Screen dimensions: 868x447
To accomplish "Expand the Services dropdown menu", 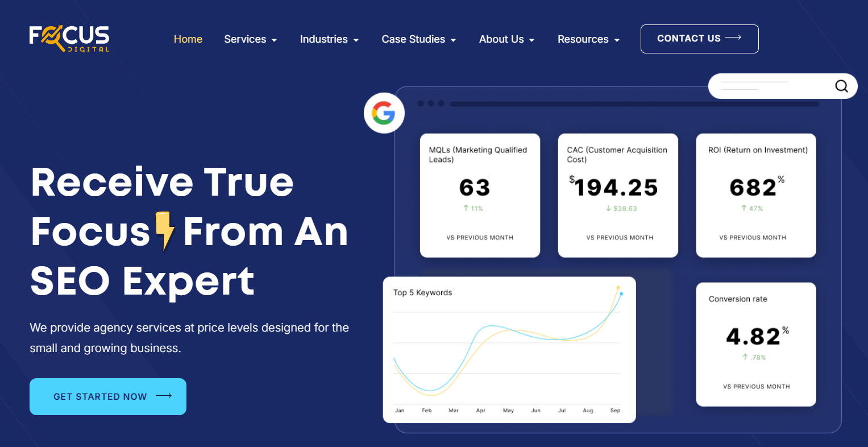I will click(250, 39).
